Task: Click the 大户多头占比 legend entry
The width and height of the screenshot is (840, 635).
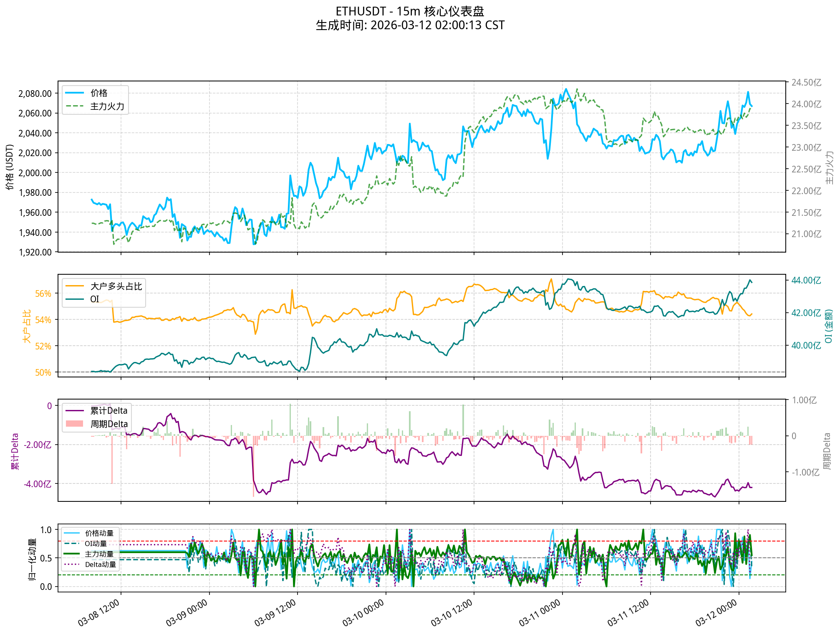Action: (x=116, y=286)
